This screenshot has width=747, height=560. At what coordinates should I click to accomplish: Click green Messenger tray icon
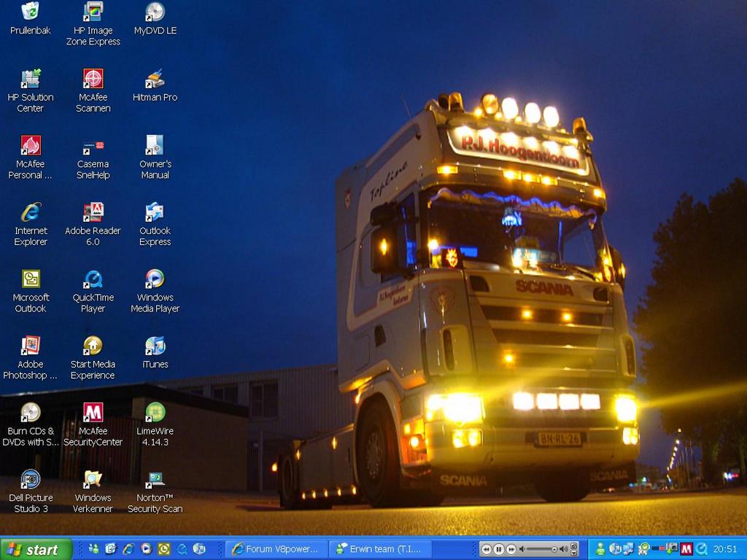[x=600, y=549]
